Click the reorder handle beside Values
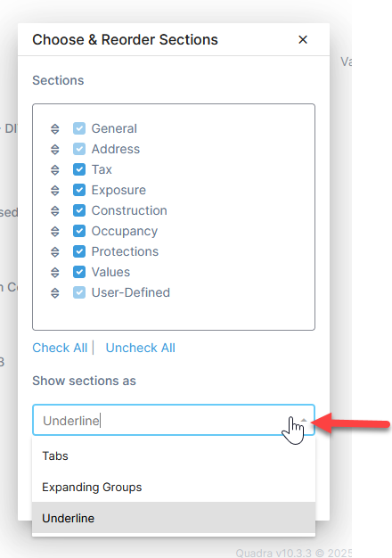 (54, 272)
